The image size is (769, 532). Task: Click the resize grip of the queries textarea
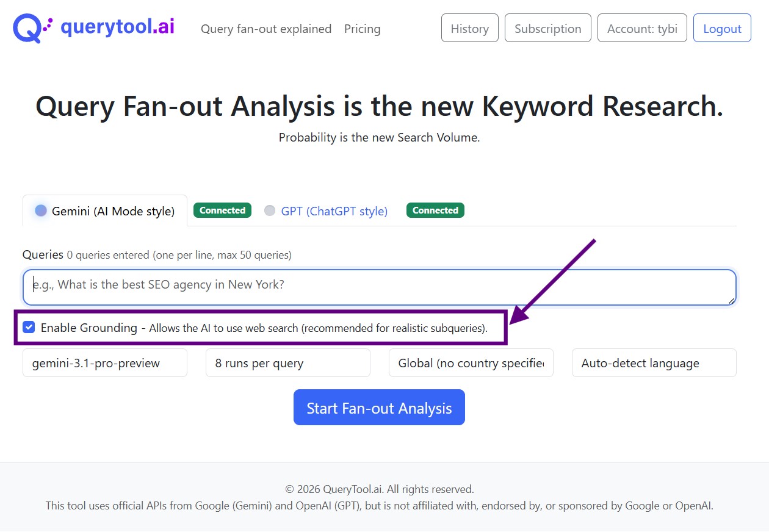tap(731, 301)
